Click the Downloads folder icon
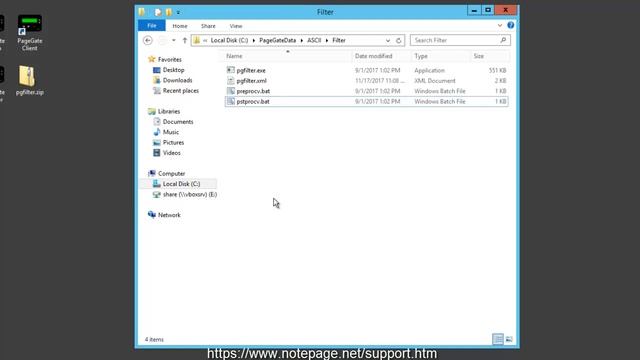640x360 pixels. tap(157, 80)
